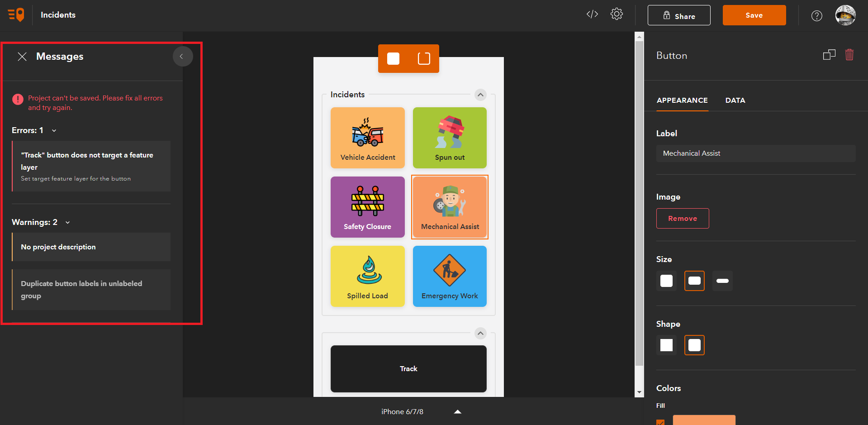Click the QuickCapture logo in the top-left
The width and height of the screenshot is (868, 425).
coord(15,14)
